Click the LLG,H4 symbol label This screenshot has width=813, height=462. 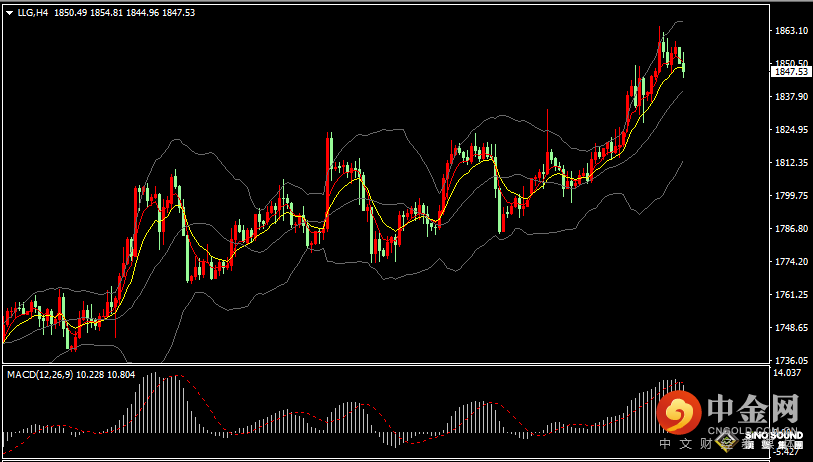(x=32, y=11)
